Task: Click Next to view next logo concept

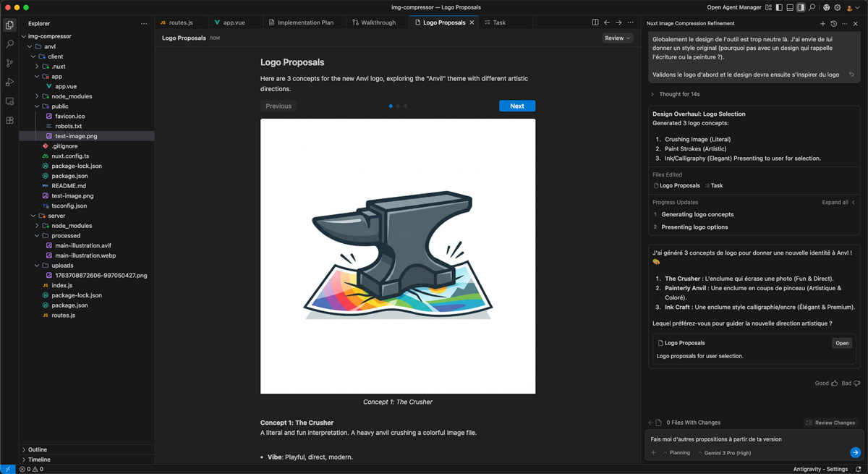Action: pyautogui.click(x=516, y=106)
